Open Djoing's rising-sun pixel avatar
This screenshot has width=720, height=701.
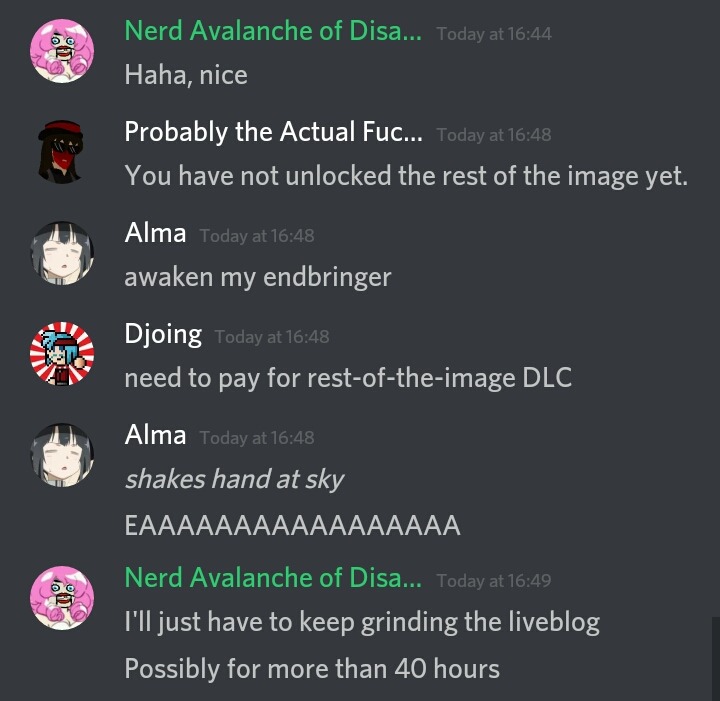(x=62, y=353)
